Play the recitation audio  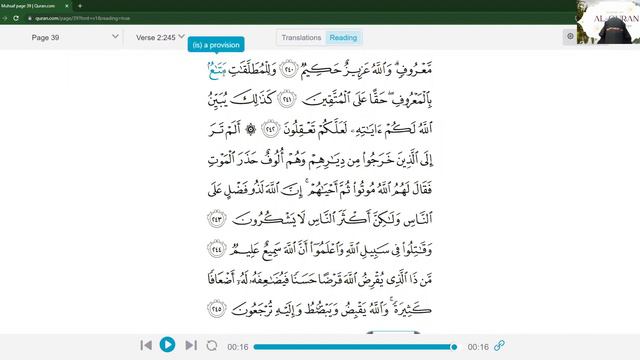tap(167, 345)
